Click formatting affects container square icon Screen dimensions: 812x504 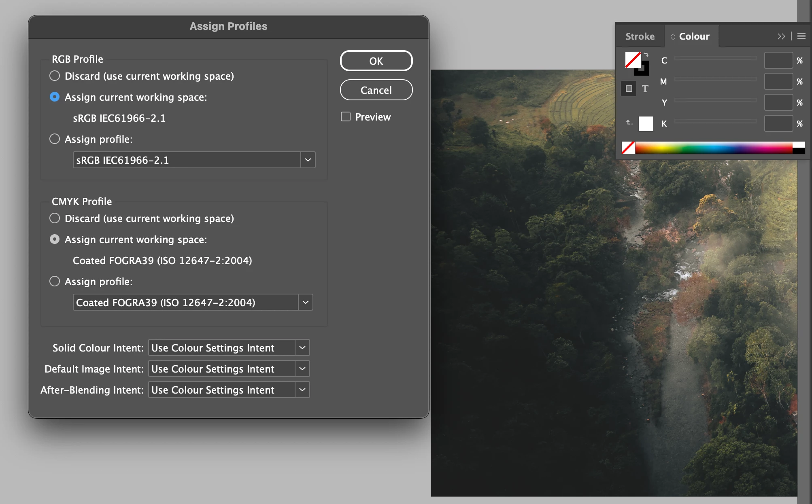pyautogui.click(x=629, y=89)
